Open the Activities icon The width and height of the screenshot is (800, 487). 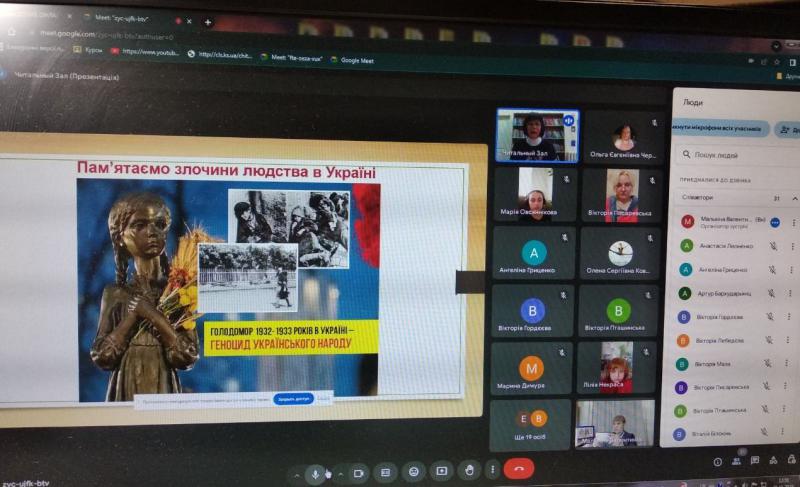(x=773, y=460)
